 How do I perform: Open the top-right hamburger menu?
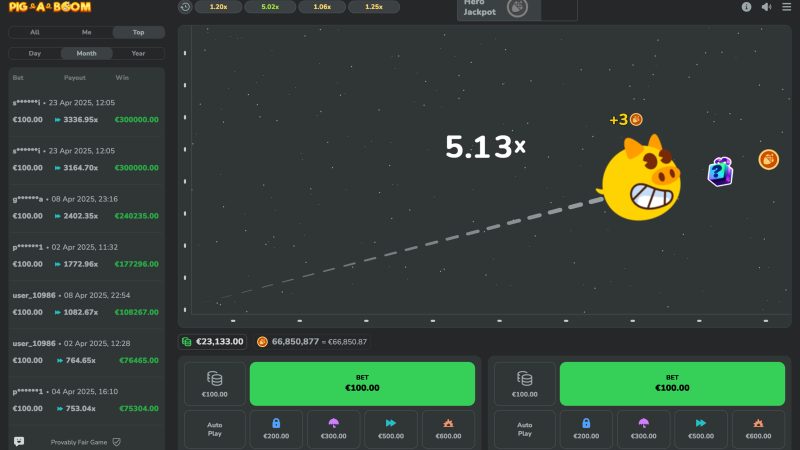click(x=788, y=7)
